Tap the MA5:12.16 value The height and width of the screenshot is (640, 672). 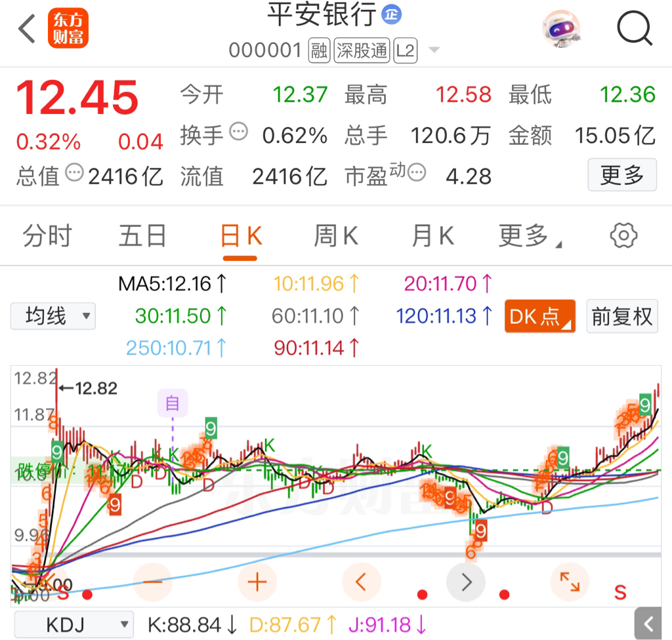click(x=173, y=283)
